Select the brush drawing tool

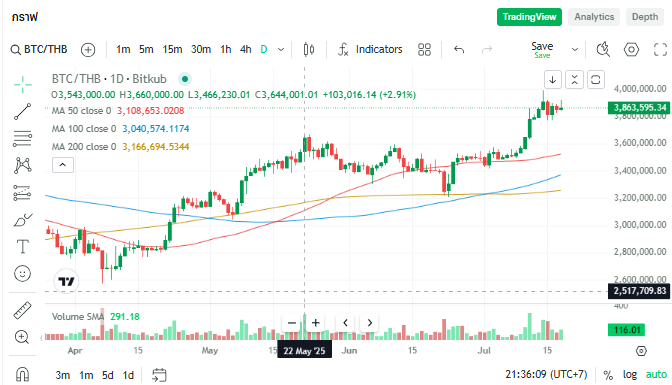22,220
